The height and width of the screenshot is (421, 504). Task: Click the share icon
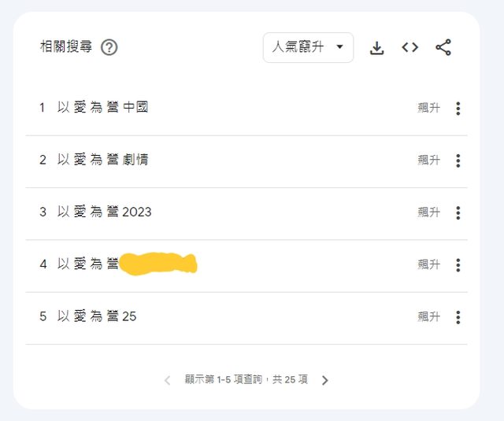coord(443,47)
